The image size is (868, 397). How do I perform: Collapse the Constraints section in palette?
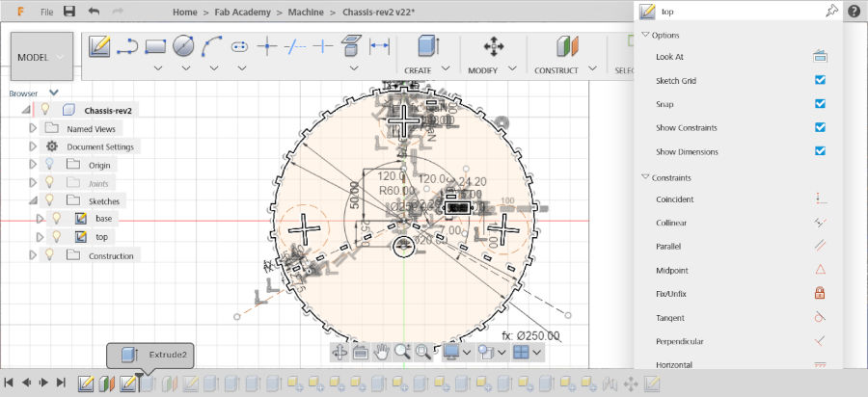(645, 177)
